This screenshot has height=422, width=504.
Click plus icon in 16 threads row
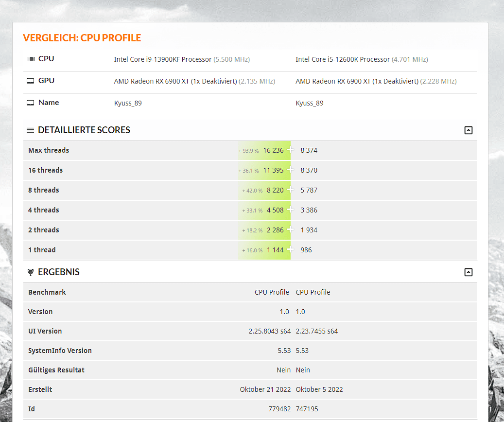pyautogui.click(x=290, y=170)
